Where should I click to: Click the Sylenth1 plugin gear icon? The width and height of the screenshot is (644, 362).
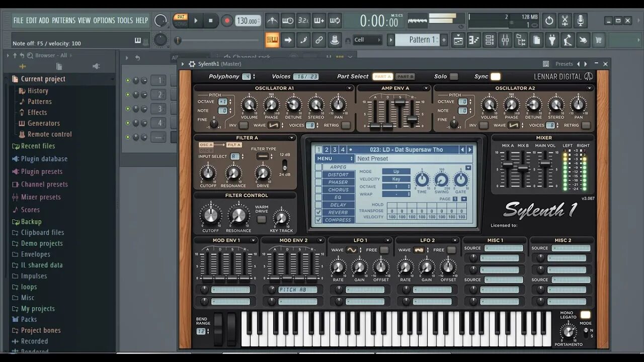[x=192, y=64]
